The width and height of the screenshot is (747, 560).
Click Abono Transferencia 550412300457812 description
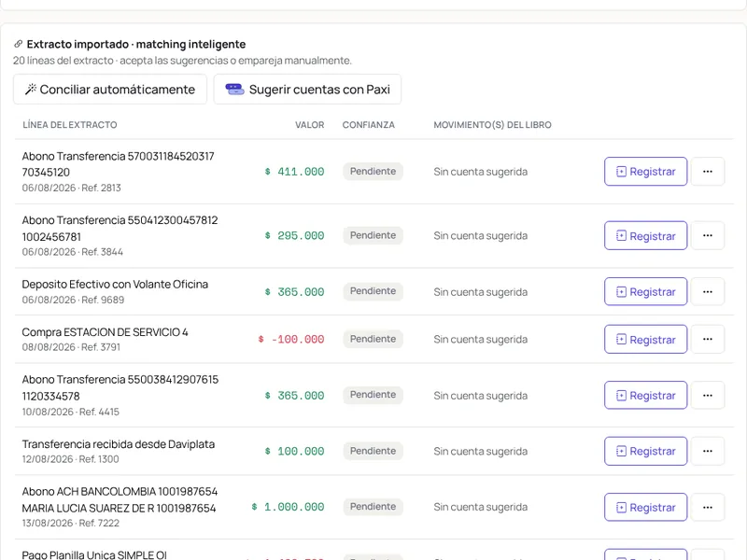click(x=120, y=228)
